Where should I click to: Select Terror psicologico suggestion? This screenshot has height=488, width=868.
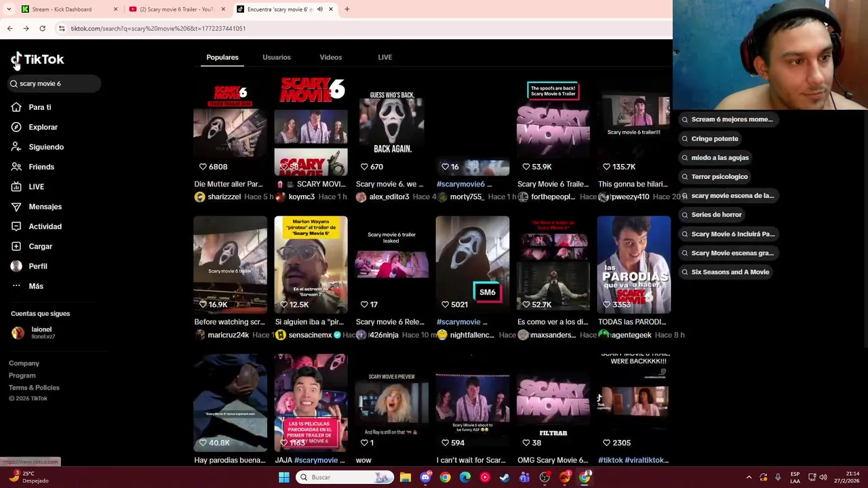click(x=714, y=176)
